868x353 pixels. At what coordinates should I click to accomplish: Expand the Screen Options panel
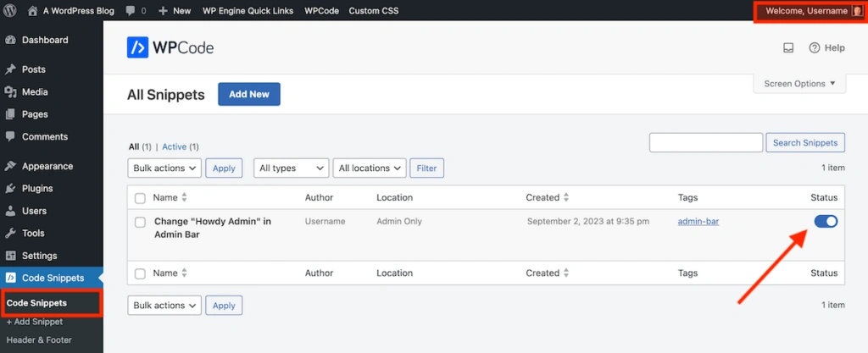tap(799, 84)
